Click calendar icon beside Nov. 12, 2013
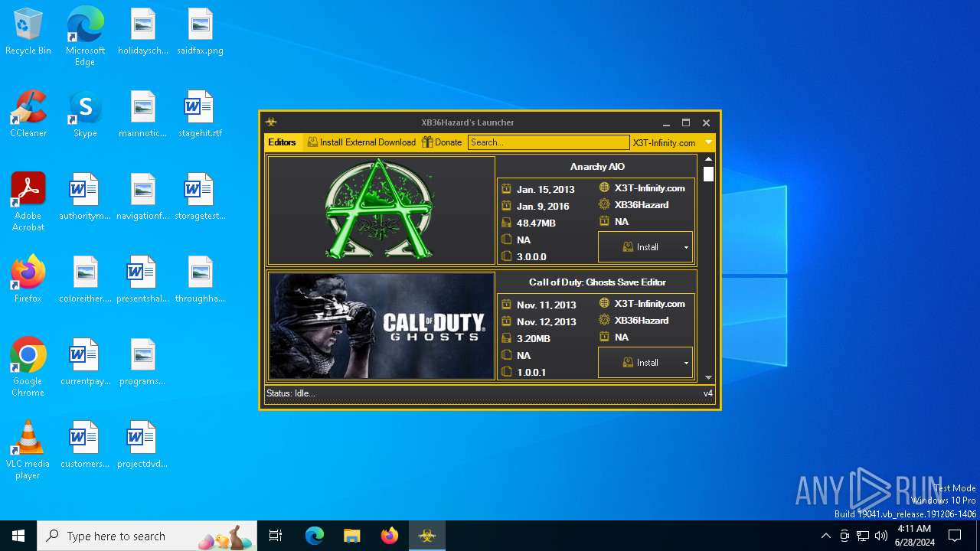The height and width of the screenshot is (551, 980). [506, 321]
